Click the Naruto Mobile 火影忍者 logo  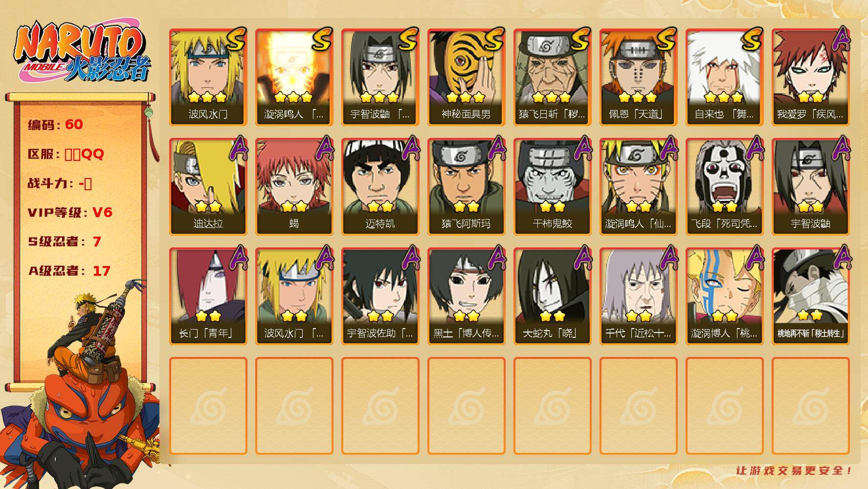click(x=82, y=53)
